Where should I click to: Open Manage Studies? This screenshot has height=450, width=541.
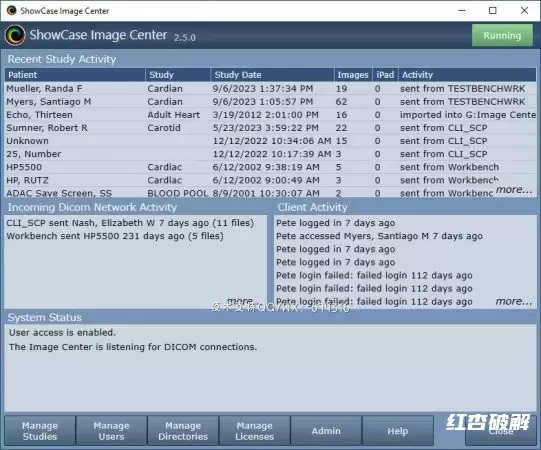coord(40,431)
